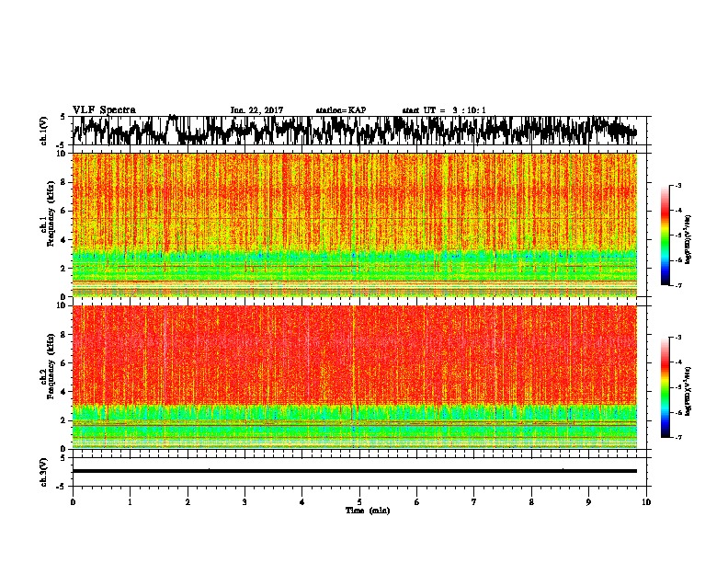Click the ch.1 color scale bar
Image resolution: width=728 pixels, height=563 pixels.
coord(665,236)
